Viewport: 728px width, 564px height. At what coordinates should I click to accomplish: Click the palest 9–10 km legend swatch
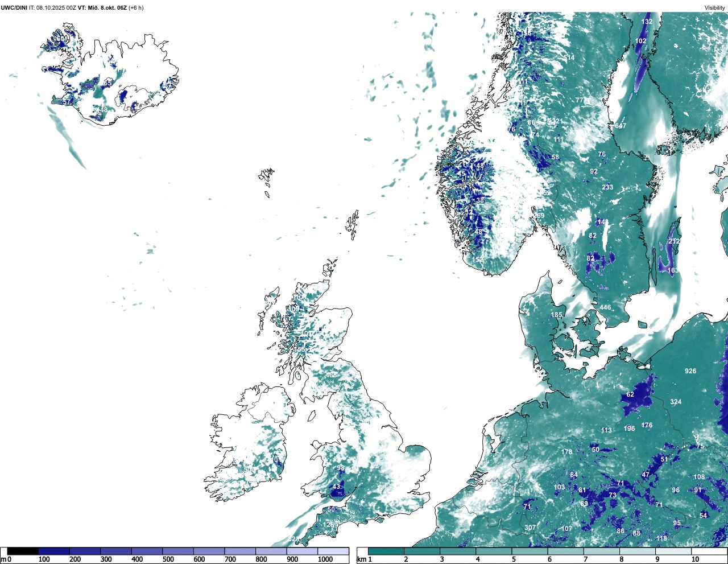point(674,551)
